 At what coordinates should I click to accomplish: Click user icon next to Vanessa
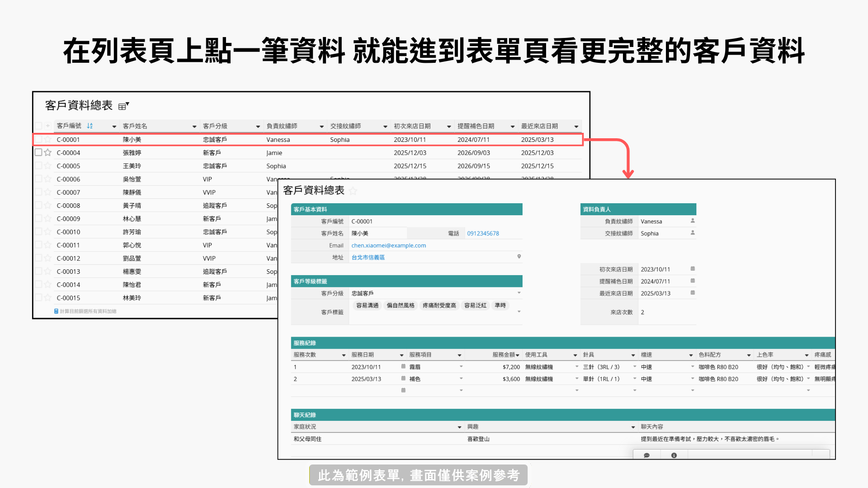coord(693,221)
